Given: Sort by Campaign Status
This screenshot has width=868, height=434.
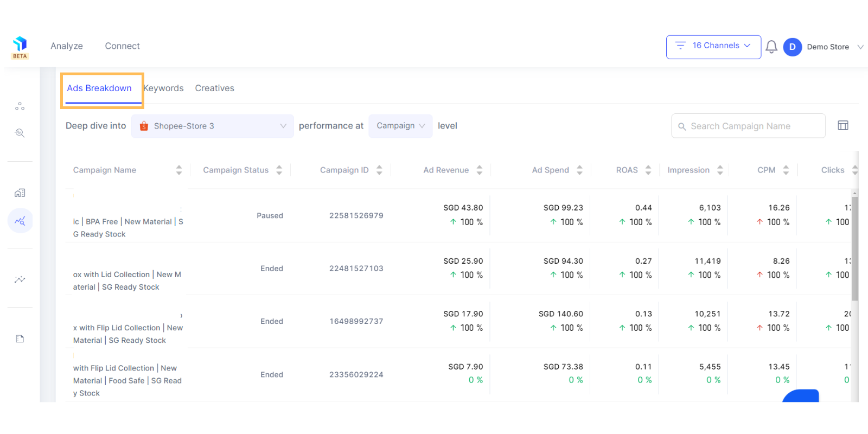Looking at the screenshot, I should pos(279,170).
